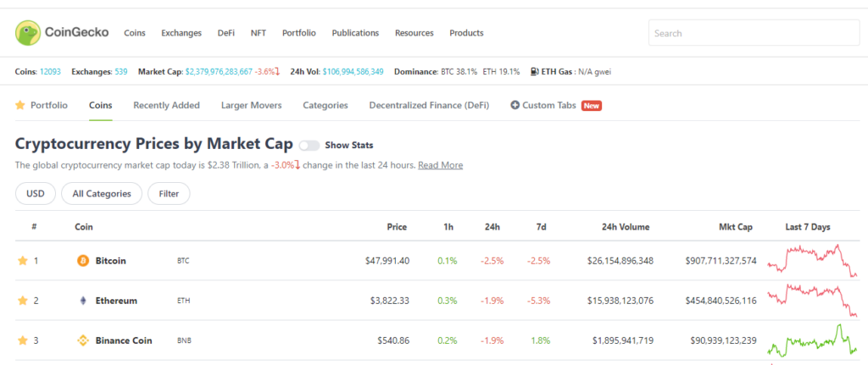Click the Custom Tabs plus icon
Viewport: 868px width, 365px height.
click(x=515, y=105)
